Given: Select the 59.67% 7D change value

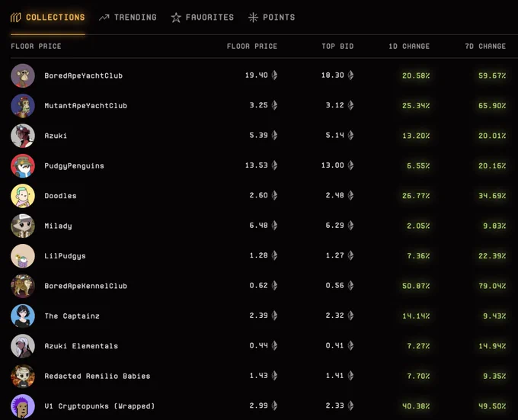Looking at the screenshot, I should 492,75.
